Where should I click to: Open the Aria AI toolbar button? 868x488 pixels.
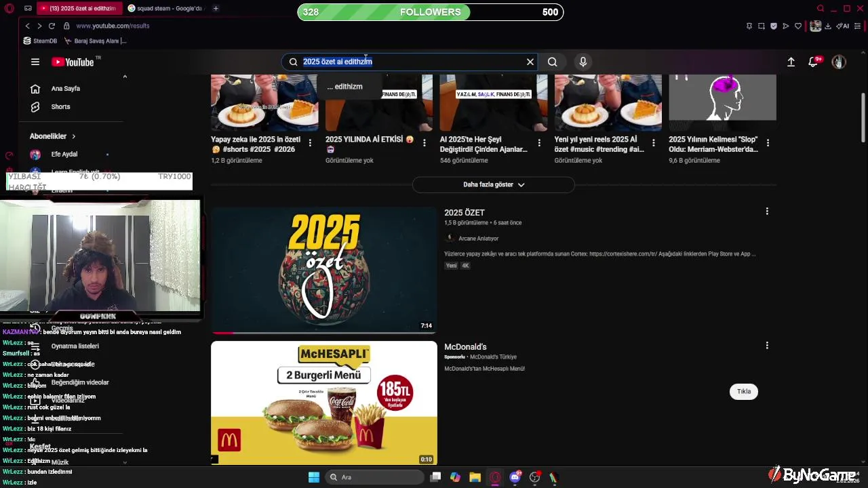pos(844,26)
